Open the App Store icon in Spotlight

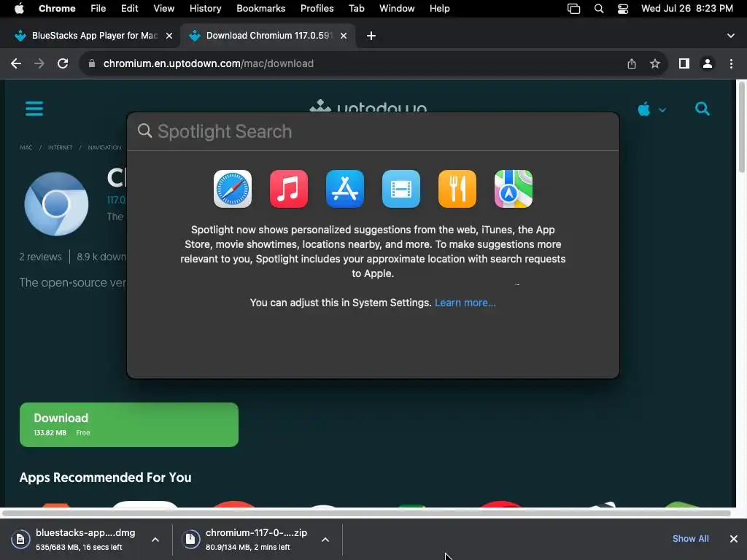[x=345, y=189]
